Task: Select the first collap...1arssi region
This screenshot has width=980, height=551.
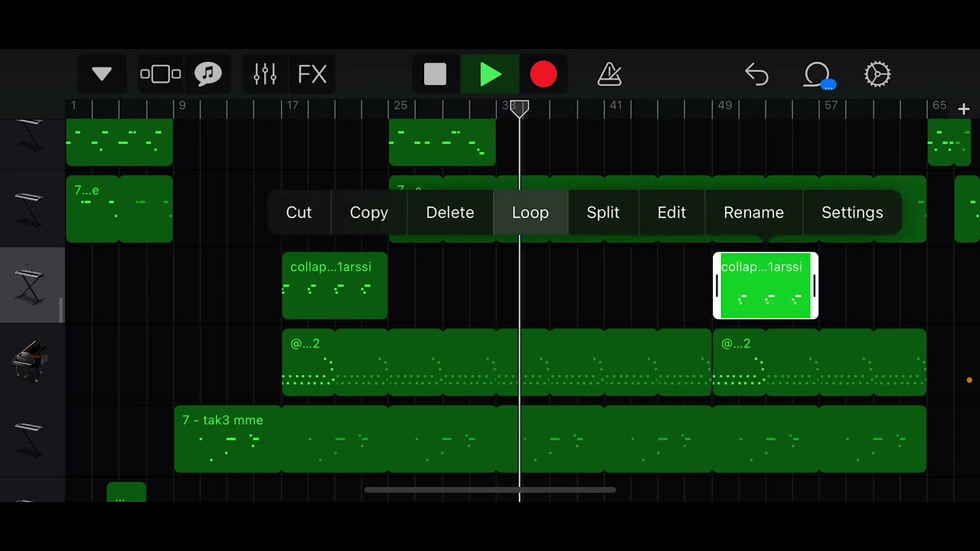Action: [335, 285]
